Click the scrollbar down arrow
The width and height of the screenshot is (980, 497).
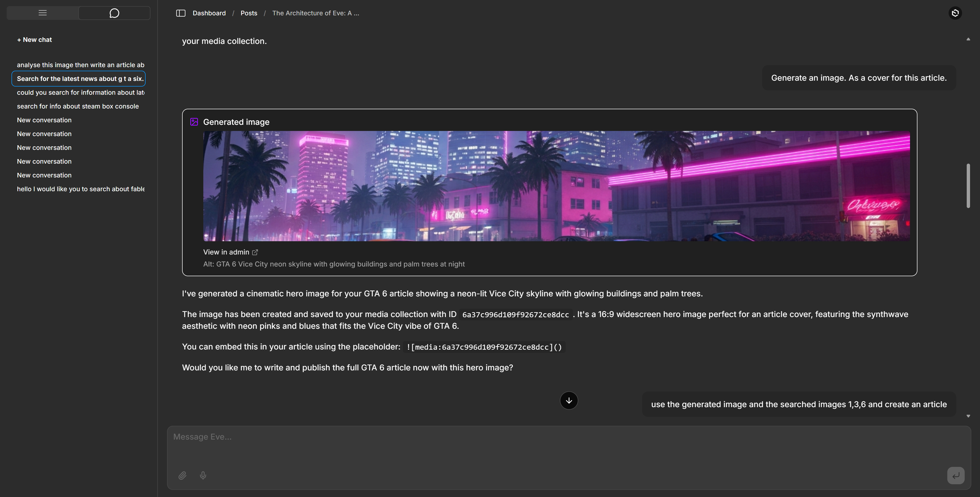tap(968, 416)
